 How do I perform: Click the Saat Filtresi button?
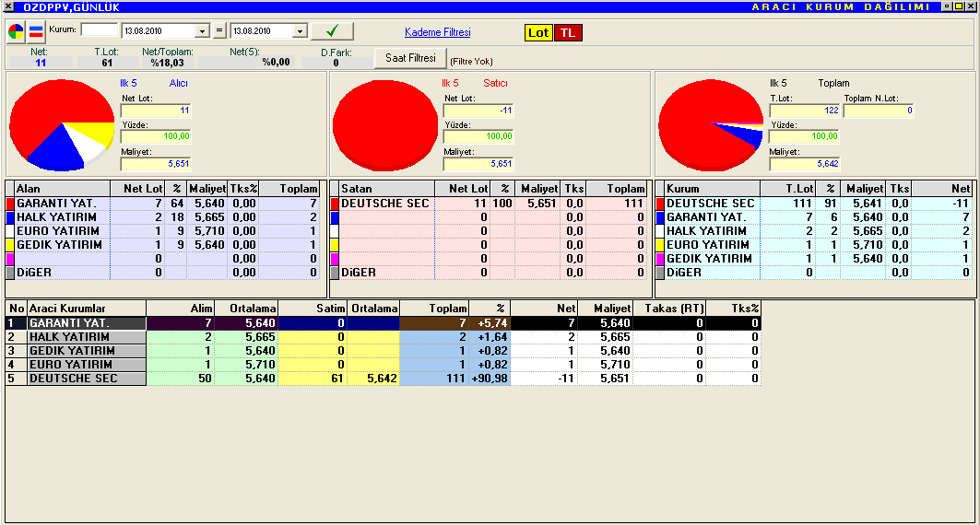pyautogui.click(x=409, y=58)
